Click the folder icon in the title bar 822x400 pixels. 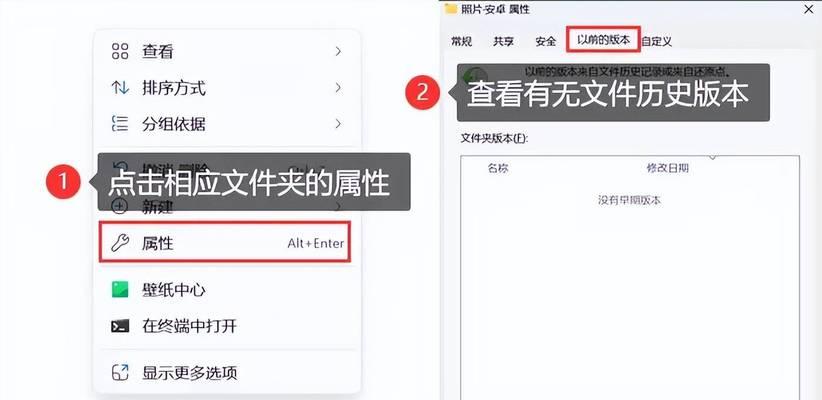tap(450, 8)
